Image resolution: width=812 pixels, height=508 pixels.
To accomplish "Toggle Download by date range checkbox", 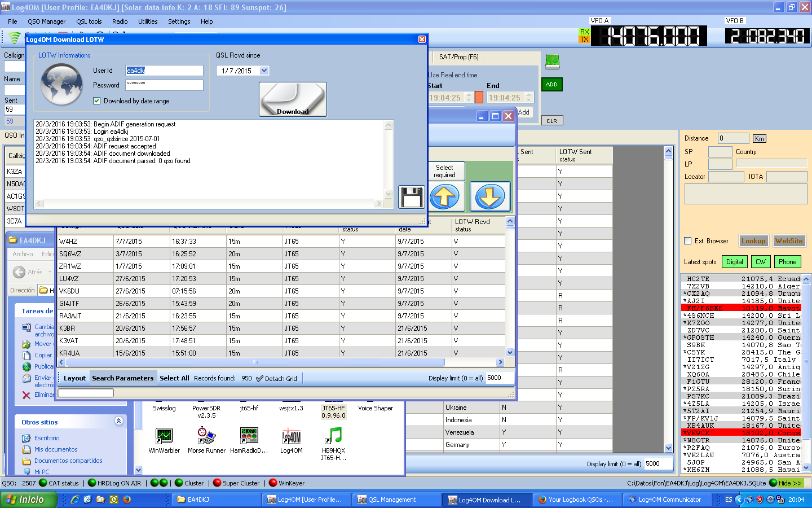I will (96, 101).
